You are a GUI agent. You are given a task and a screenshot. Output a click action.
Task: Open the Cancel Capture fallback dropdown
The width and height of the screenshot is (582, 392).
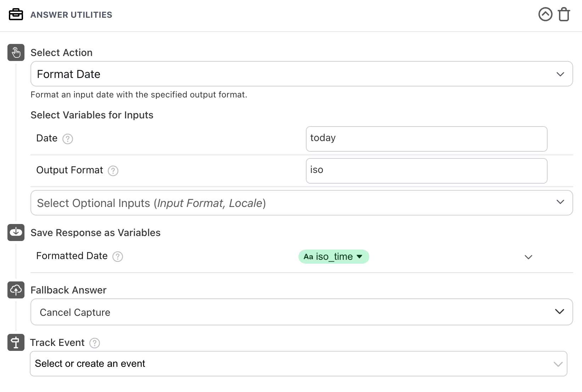pyautogui.click(x=302, y=312)
